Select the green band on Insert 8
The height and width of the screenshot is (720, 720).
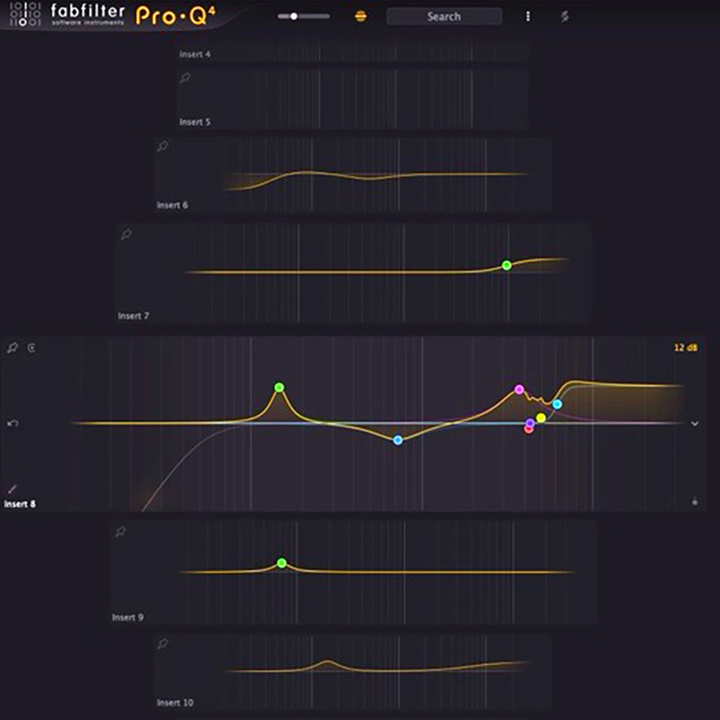[279, 387]
